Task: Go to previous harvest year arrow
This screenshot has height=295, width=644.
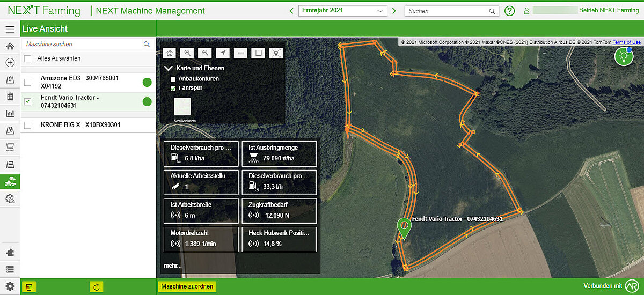Action: tap(291, 10)
